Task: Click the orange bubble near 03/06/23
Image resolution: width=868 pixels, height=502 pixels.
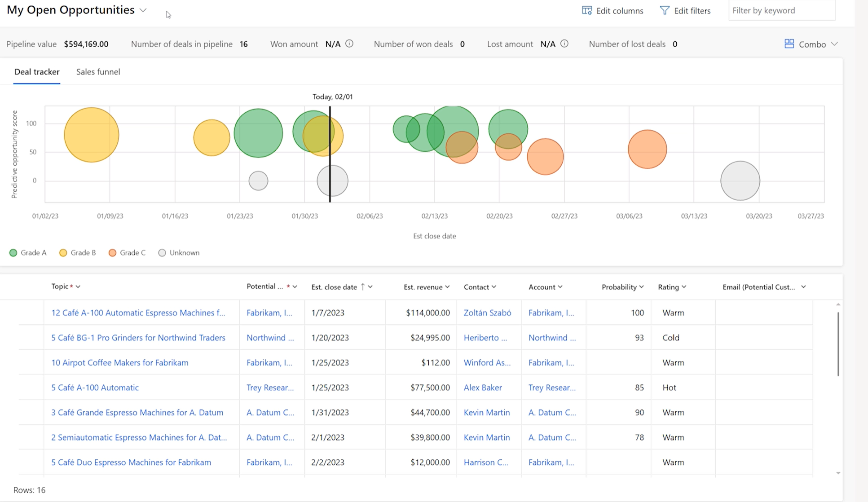Action: [647, 149]
